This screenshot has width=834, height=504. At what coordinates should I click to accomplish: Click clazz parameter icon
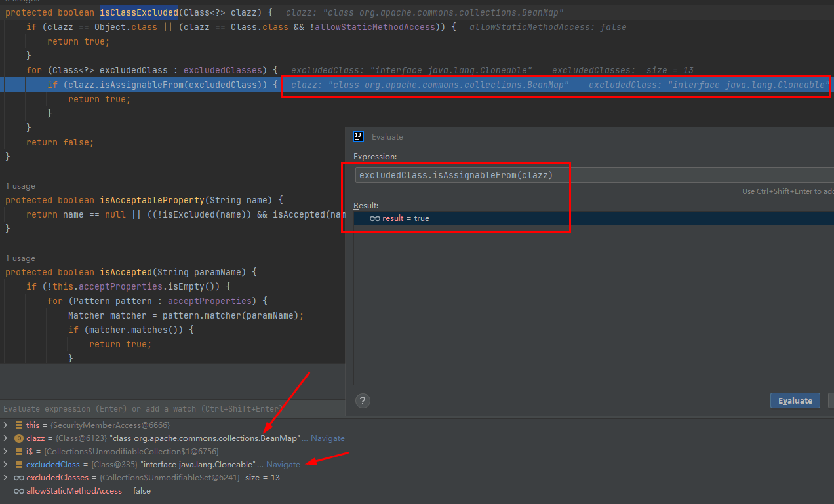18,438
